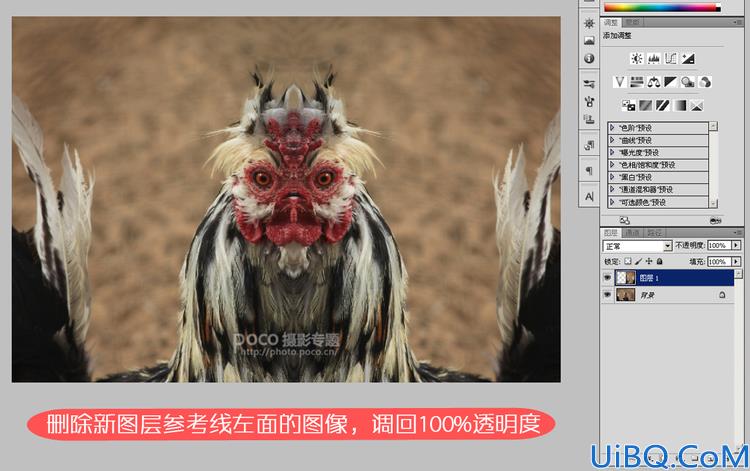The image size is (750, 471).
Task: Open the Brushes panel dock icon
Action: click(589, 101)
